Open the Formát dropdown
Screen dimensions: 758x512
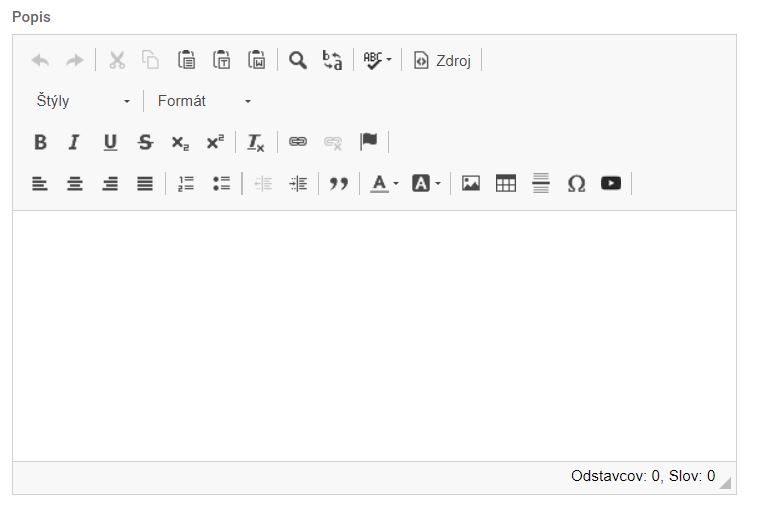click(204, 101)
